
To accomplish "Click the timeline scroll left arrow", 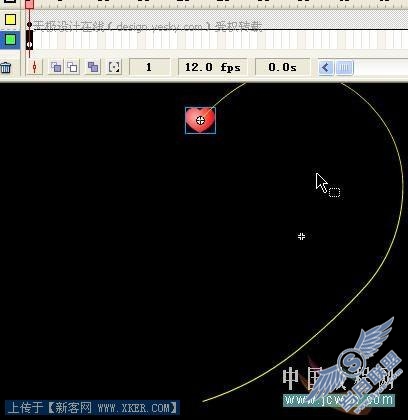I will pyautogui.click(x=326, y=68).
